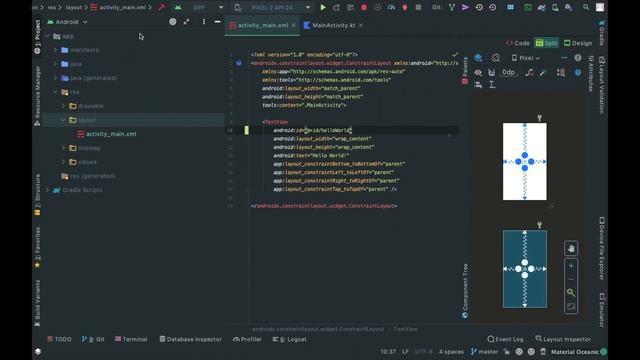Open Project panel options three-dot icon
Image resolution: width=640 pixels, height=360 pixels.
tap(204, 22)
